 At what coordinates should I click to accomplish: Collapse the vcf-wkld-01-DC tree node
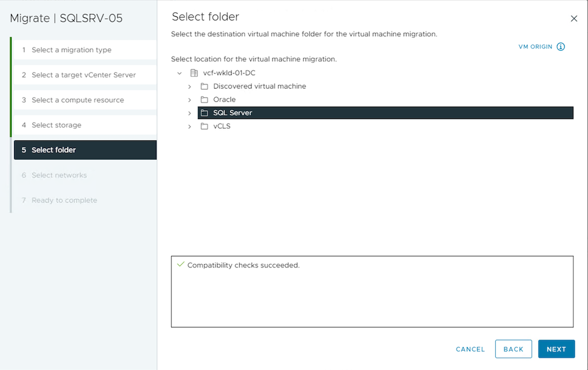click(x=179, y=73)
